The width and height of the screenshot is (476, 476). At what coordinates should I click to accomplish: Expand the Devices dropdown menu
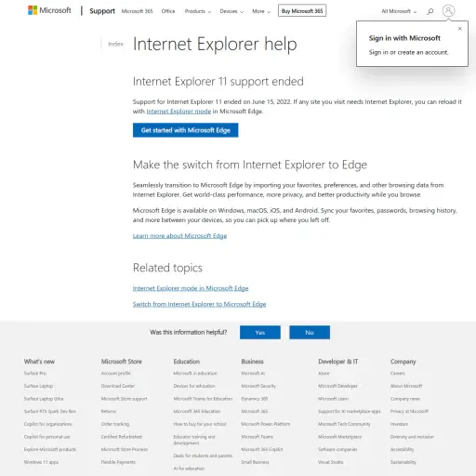point(231,11)
